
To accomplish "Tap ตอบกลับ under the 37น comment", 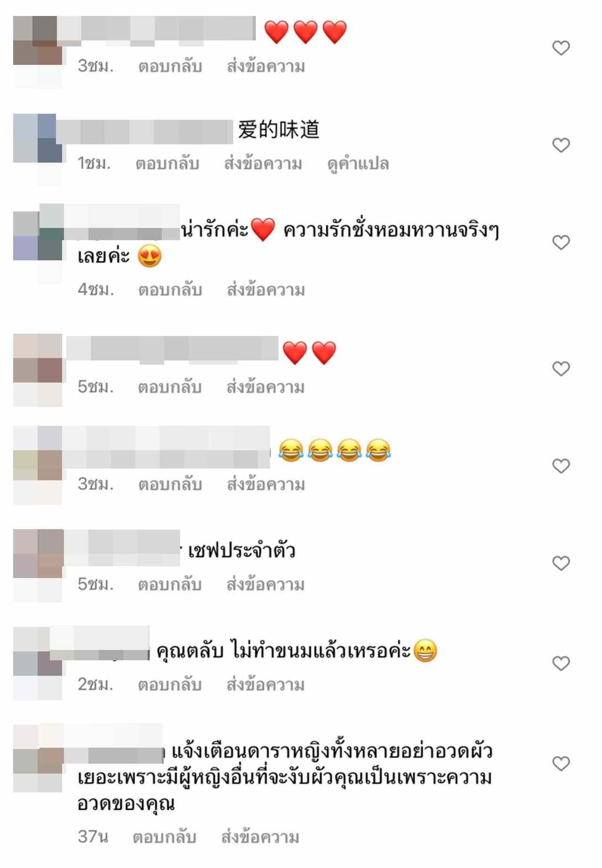I will click(x=164, y=837).
